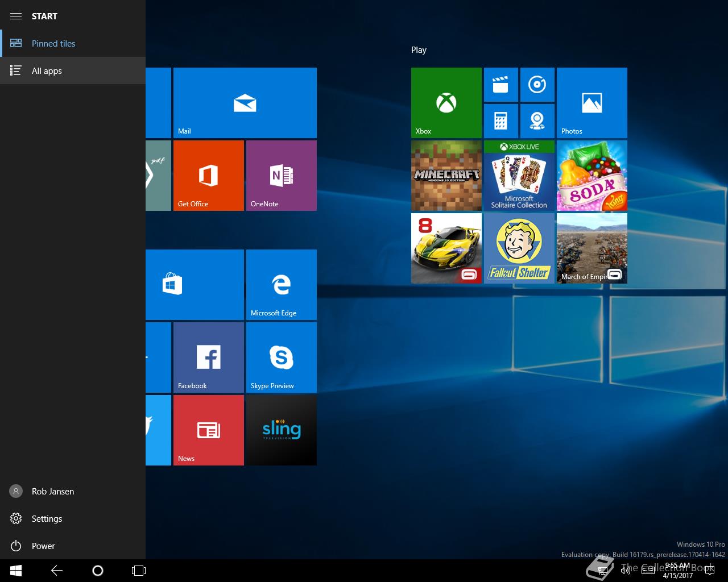The height and width of the screenshot is (582, 728).
Task: Open Task View in taskbar
Action: click(x=139, y=571)
